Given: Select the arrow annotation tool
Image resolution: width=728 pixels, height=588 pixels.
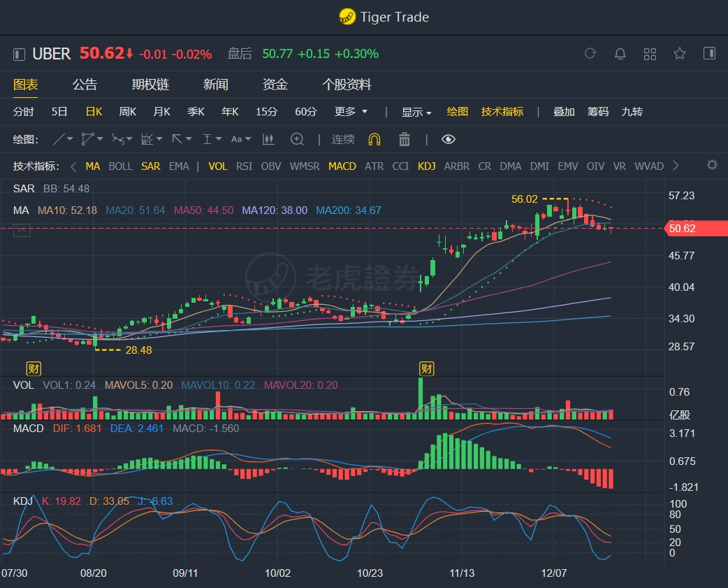Looking at the screenshot, I should pyautogui.click(x=177, y=139).
